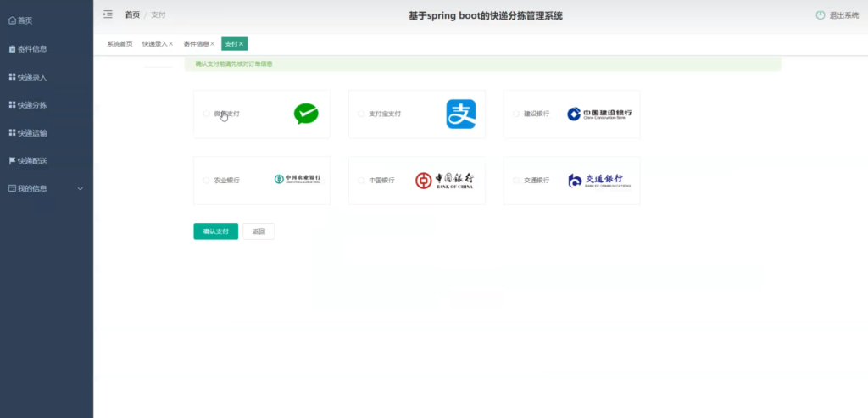Click the 首页 breadcrumb link
The image size is (868, 418).
pos(132,14)
